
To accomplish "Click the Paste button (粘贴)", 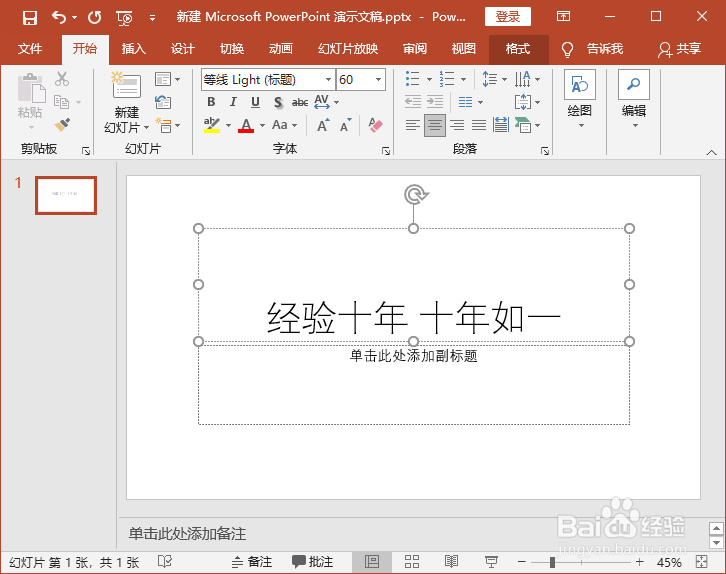I will click(31, 96).
